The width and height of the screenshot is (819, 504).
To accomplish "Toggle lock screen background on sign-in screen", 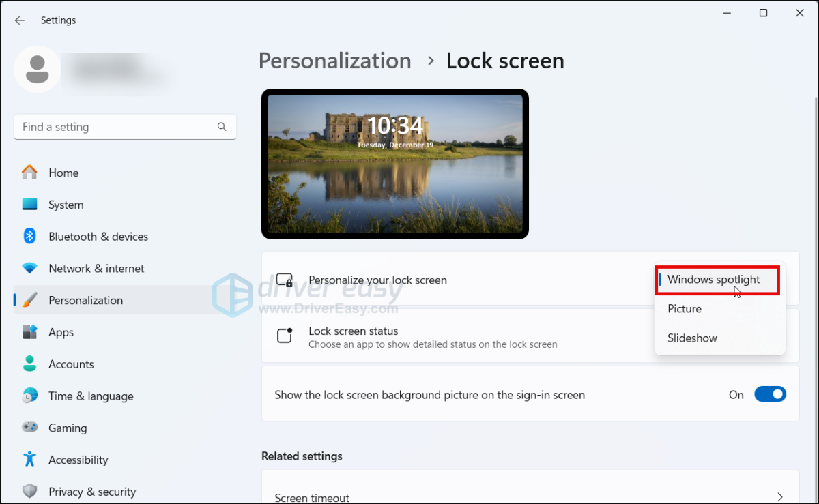I will (x=770, y=394).
